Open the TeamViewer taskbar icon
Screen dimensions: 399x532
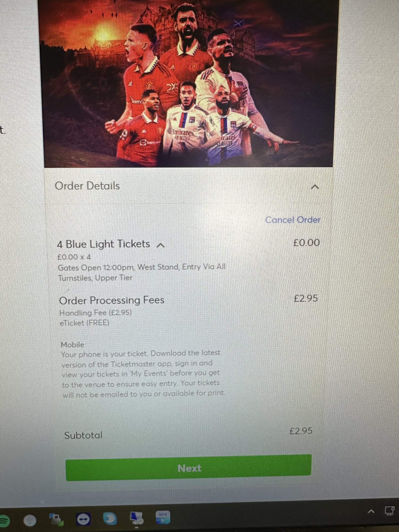83,519
